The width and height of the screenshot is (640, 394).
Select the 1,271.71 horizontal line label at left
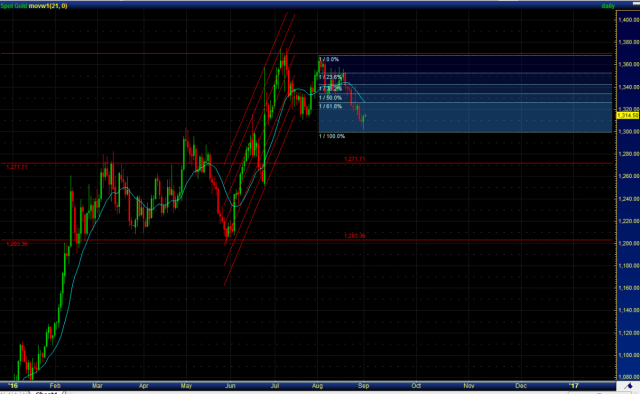click(17, 167)
